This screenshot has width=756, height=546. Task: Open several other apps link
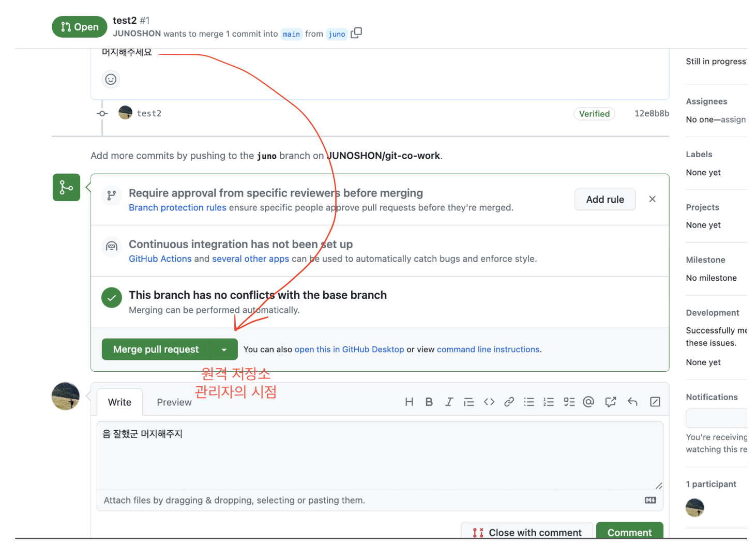[x=250, y=259]
